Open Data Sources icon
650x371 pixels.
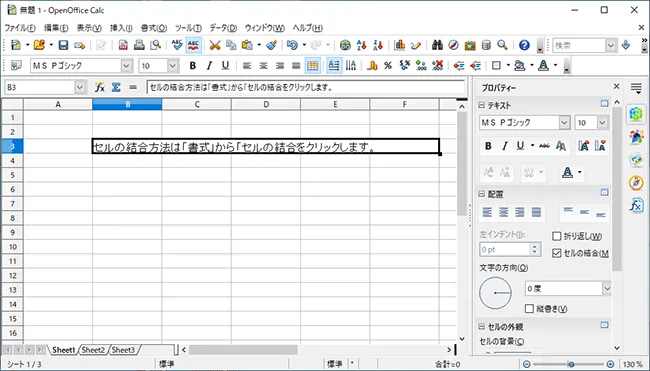coord(486,45)
